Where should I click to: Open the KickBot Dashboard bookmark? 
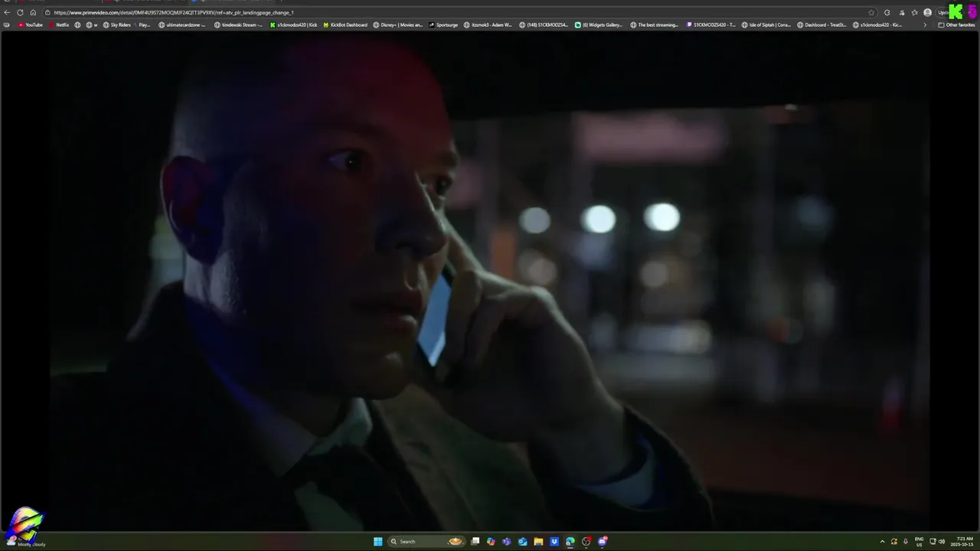point(345,24)
